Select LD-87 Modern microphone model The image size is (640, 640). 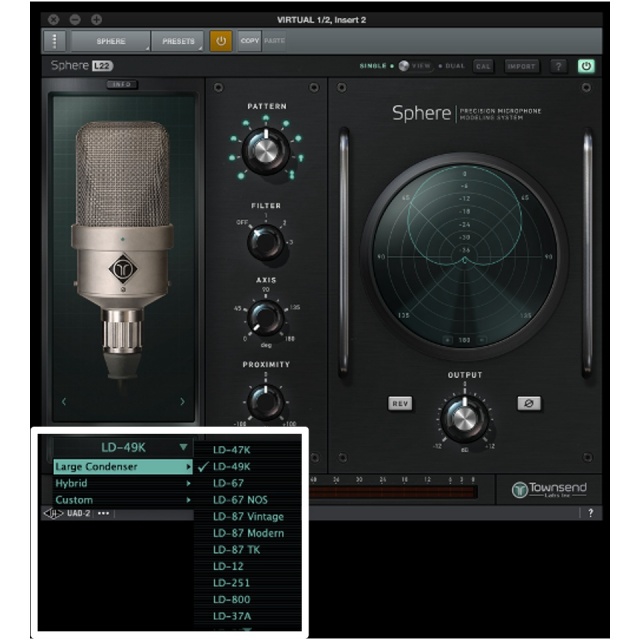(248, 533)
